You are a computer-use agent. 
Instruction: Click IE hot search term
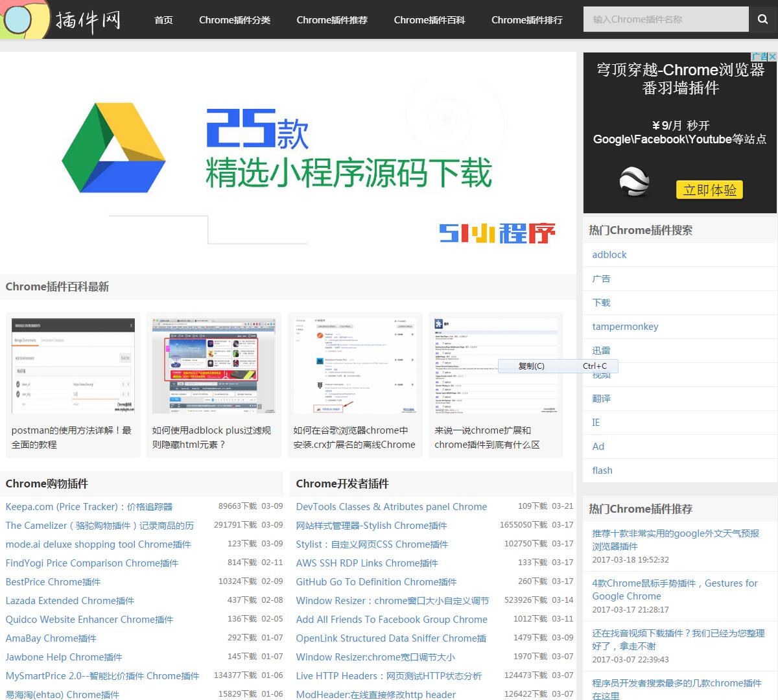coord(596,423)
